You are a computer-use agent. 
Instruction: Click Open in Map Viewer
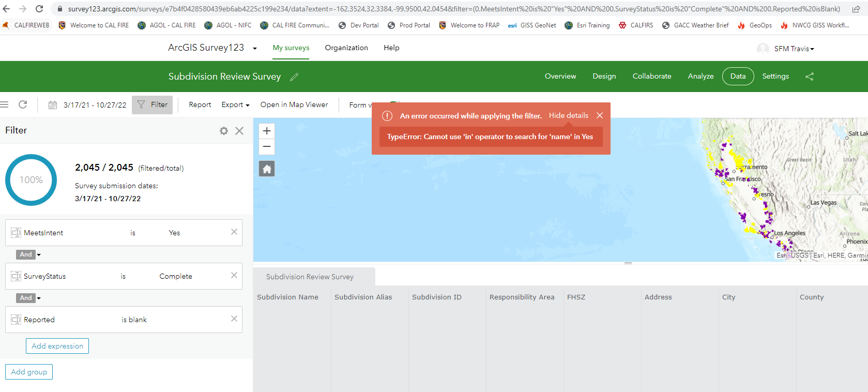(x=294, y=104)
